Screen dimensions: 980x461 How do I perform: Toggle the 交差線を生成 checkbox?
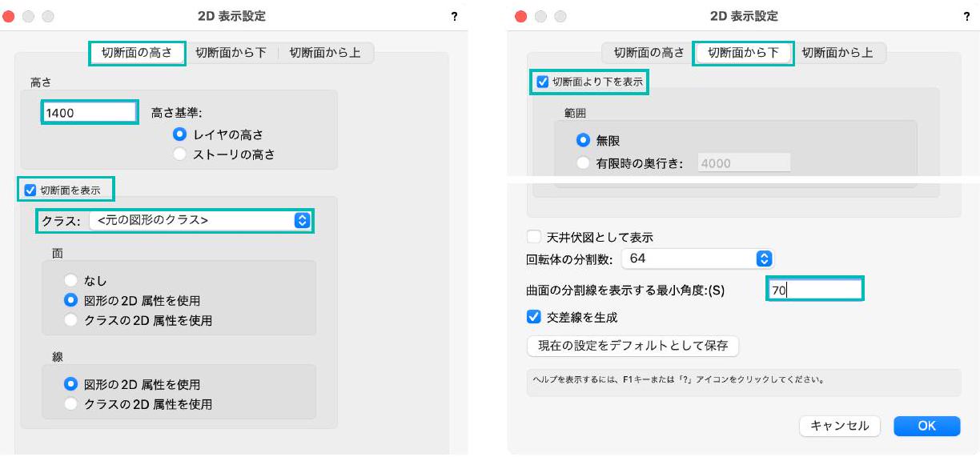(534, 317)
